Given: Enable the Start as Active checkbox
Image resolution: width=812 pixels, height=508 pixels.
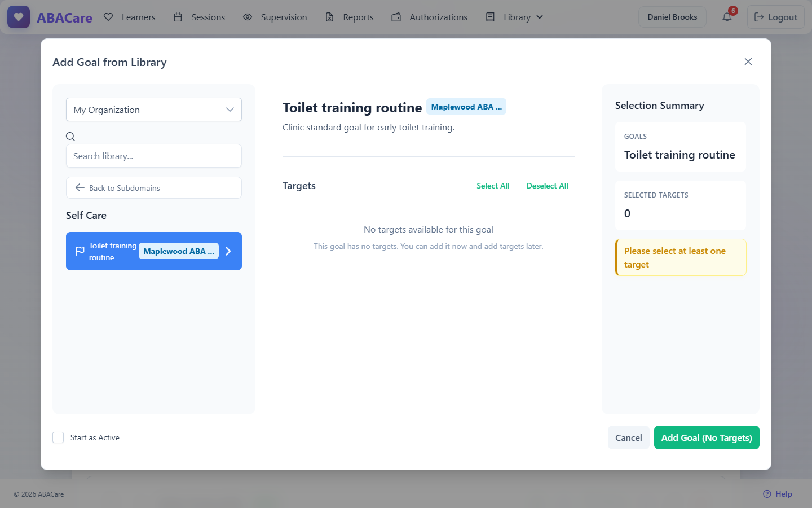Looking at the screenshot, I should point(58,437).
